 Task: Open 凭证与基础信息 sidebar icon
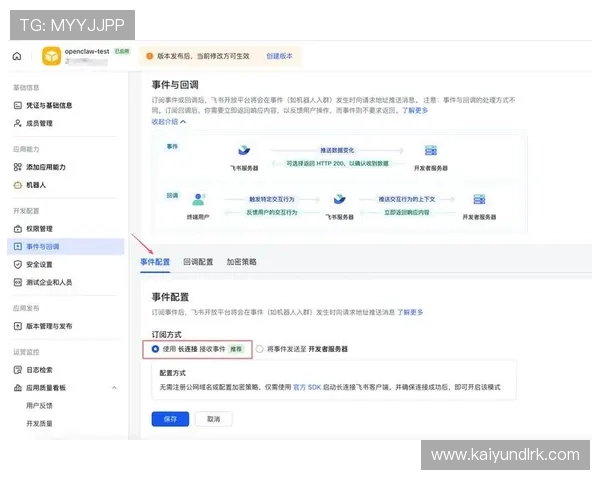(x=18, y=105)
